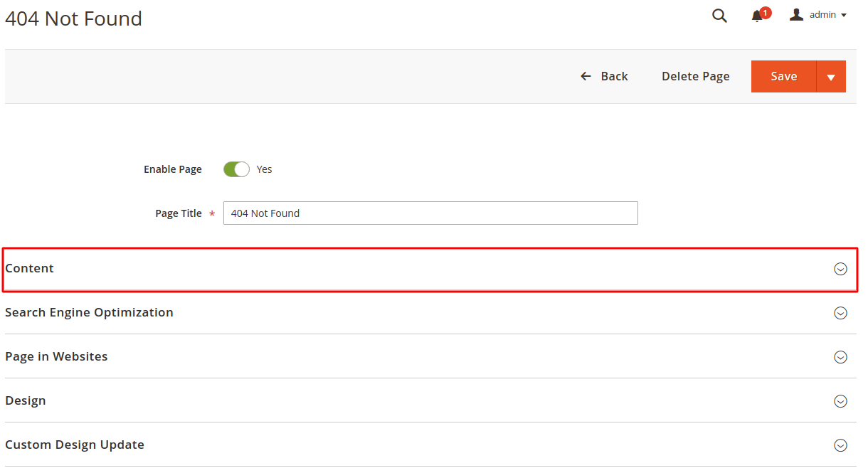Open notifications bell icon
868x468 pixels.
click(757, 16)
